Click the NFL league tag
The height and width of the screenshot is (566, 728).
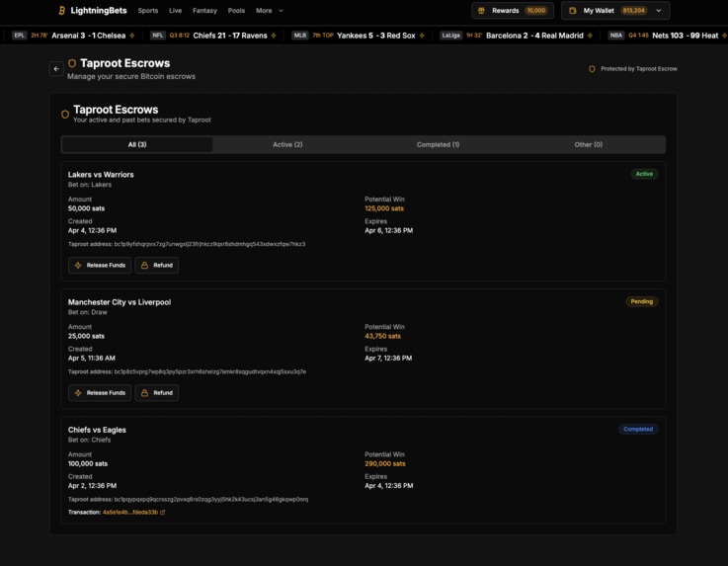[x=158, y=36]
